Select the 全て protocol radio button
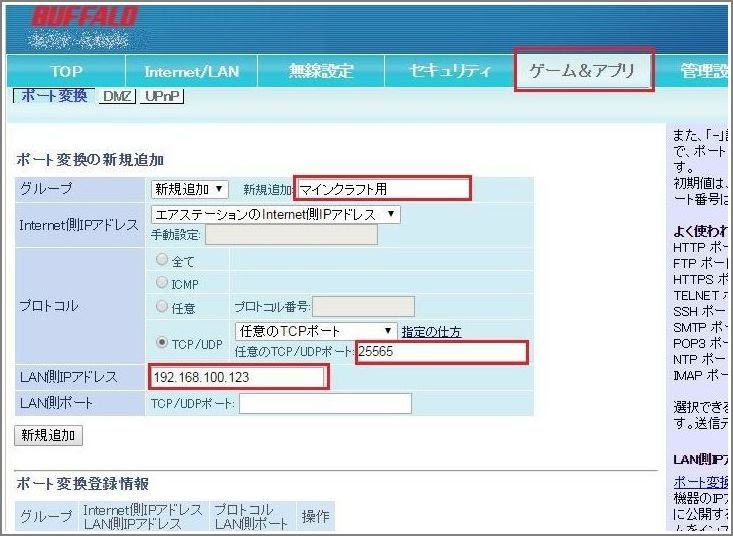The image size is (733, 536). (162, 259)
